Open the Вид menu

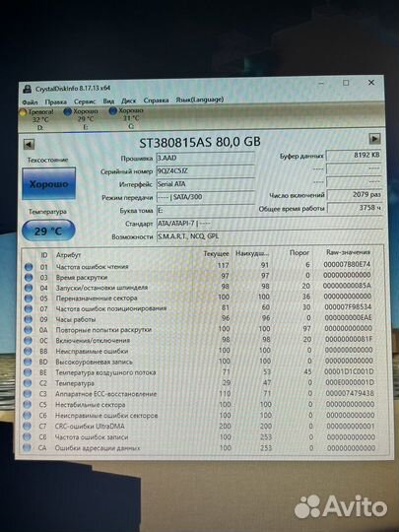coord(108,100)
